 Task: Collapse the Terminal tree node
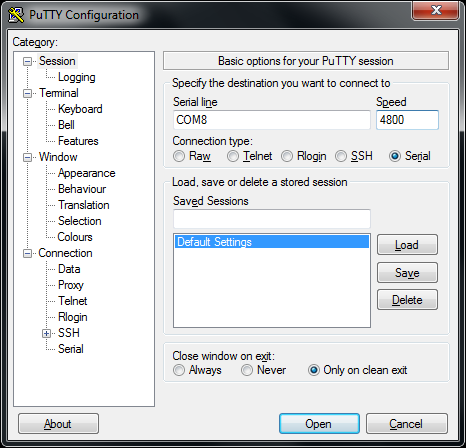tap(27, 94)
